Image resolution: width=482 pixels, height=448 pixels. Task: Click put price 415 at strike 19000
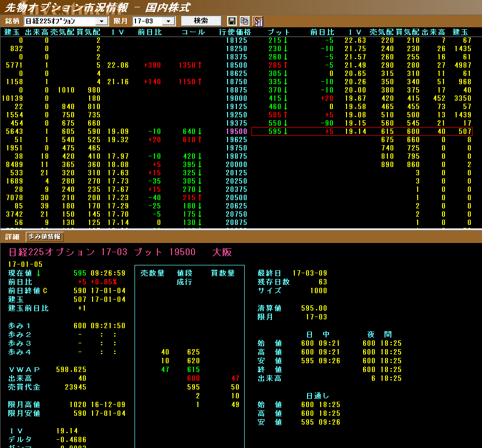point(275,98)
